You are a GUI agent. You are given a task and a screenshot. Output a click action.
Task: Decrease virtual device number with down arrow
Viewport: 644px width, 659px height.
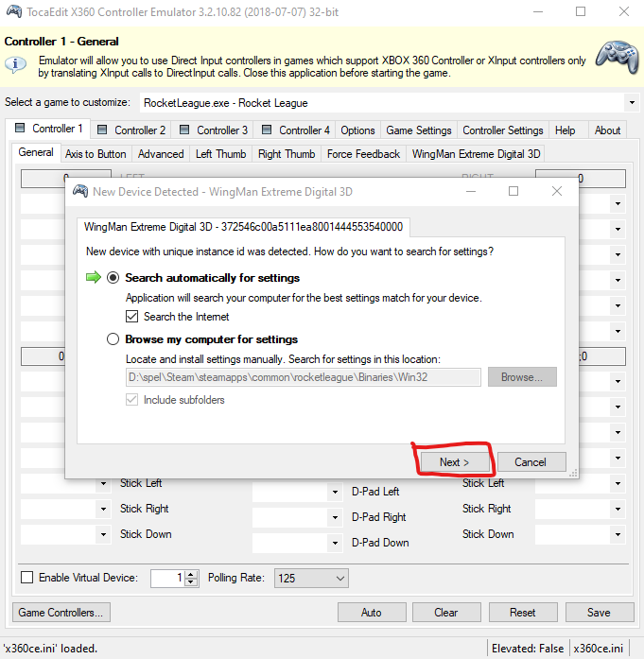pyautogui.click(x=191, y=581)
